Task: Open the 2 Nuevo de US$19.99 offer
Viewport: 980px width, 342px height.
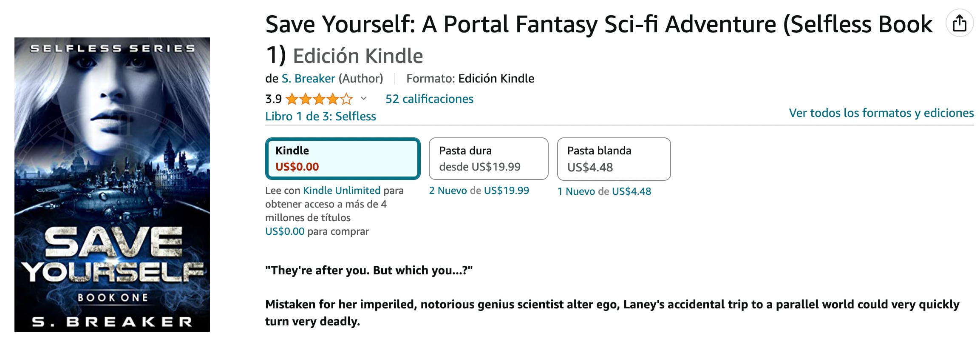Action: tap(479, 191)
